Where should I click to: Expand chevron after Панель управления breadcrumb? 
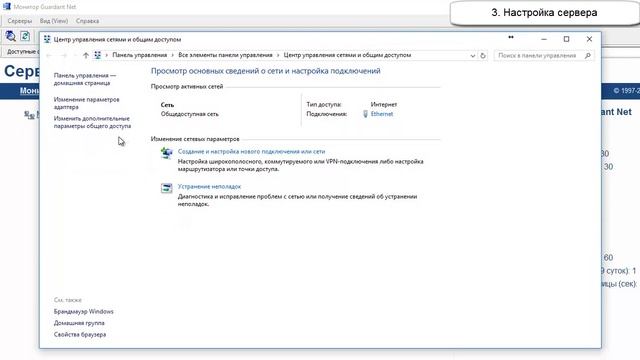coord(173,55)
